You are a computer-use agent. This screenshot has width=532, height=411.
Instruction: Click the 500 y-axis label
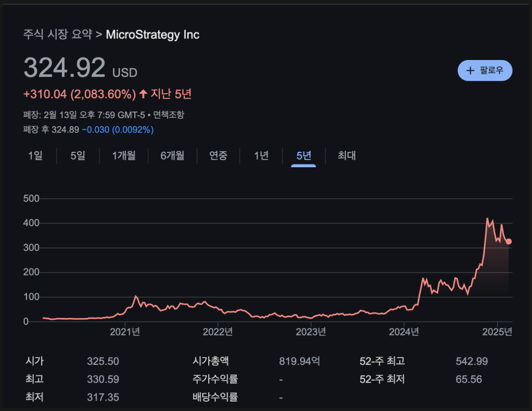click(x=31, y=199)
